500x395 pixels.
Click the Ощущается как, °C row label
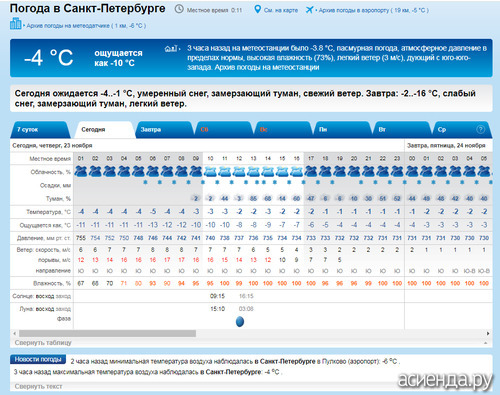click(x=45, y=225)
